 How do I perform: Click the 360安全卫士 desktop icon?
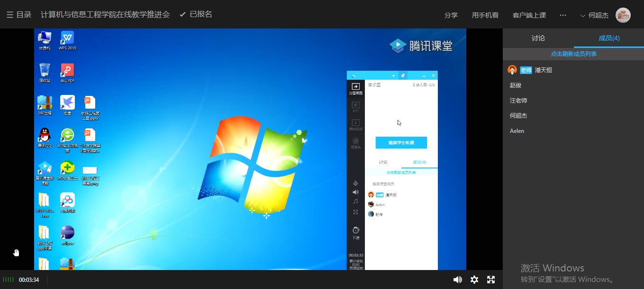tap(67, 171)
